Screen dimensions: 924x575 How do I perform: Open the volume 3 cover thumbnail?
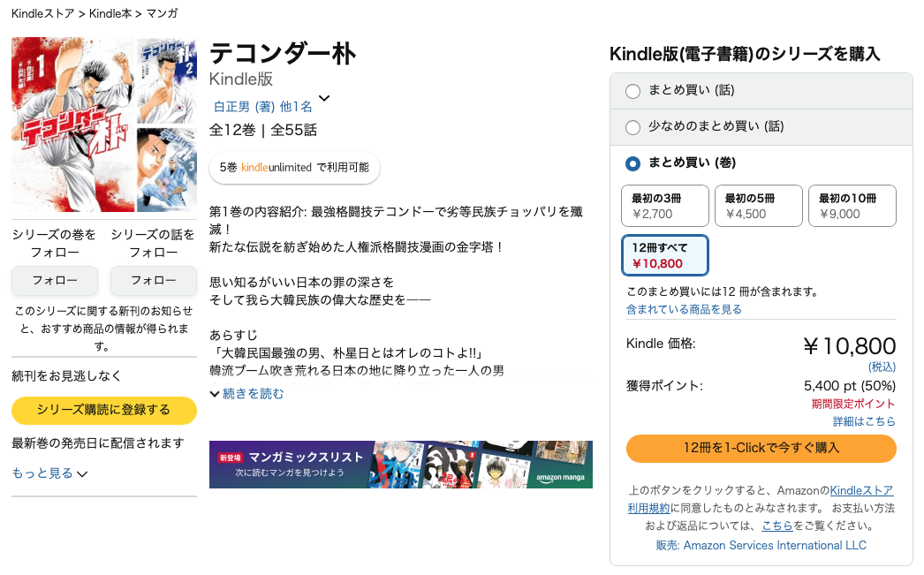click(x=167, y=170)
